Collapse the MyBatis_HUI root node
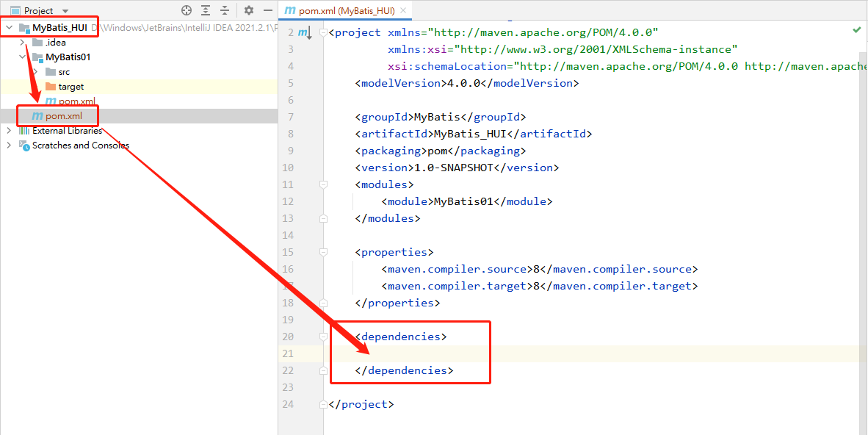Viewport: 868px width, 435px height. tap(10, 27)
